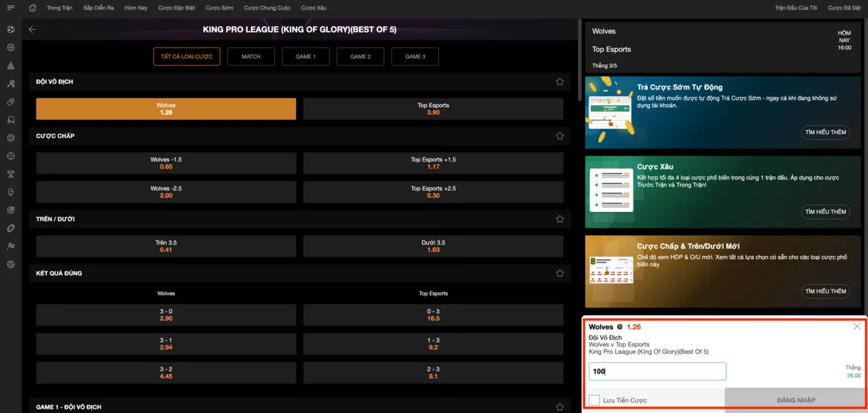Screen dimensions: 868x413
Task: Select the soccer ball sport icon
Action: point(11,30)
